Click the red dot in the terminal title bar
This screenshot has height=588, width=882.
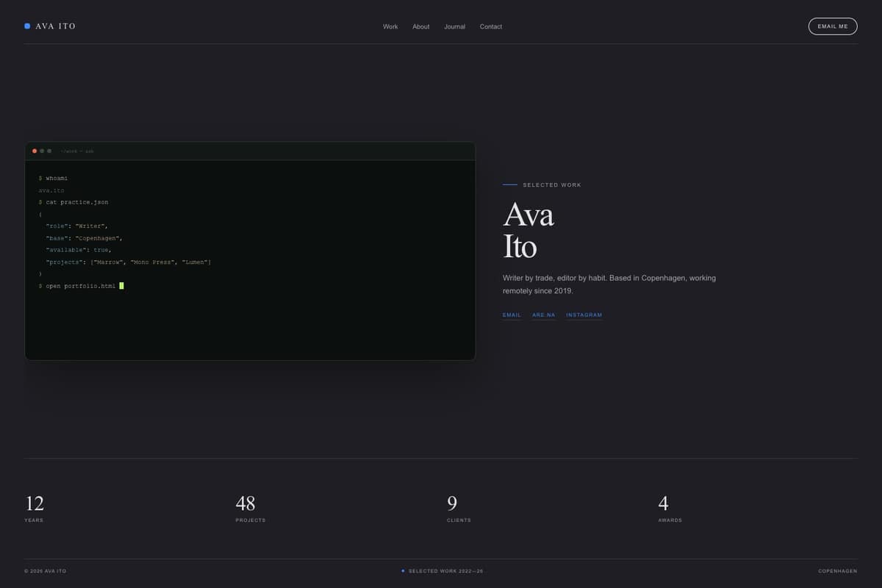[35, 151]
